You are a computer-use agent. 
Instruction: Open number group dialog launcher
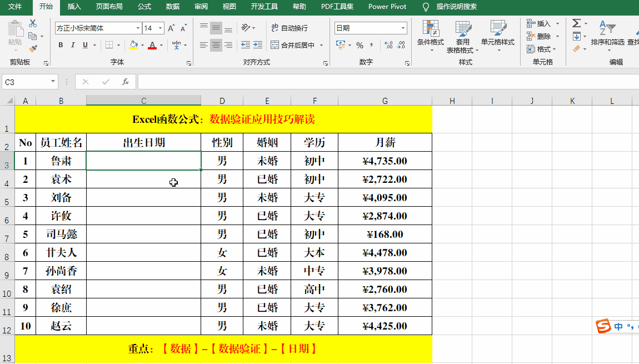point(407,63)
